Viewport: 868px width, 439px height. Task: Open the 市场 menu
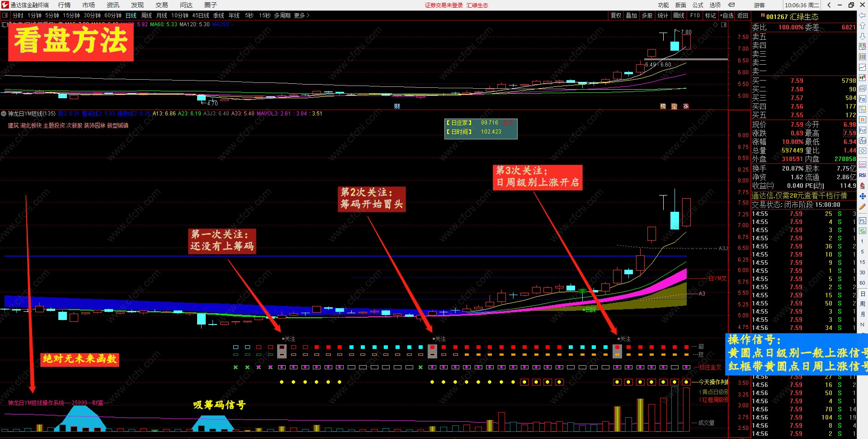(x=89, y=5)
